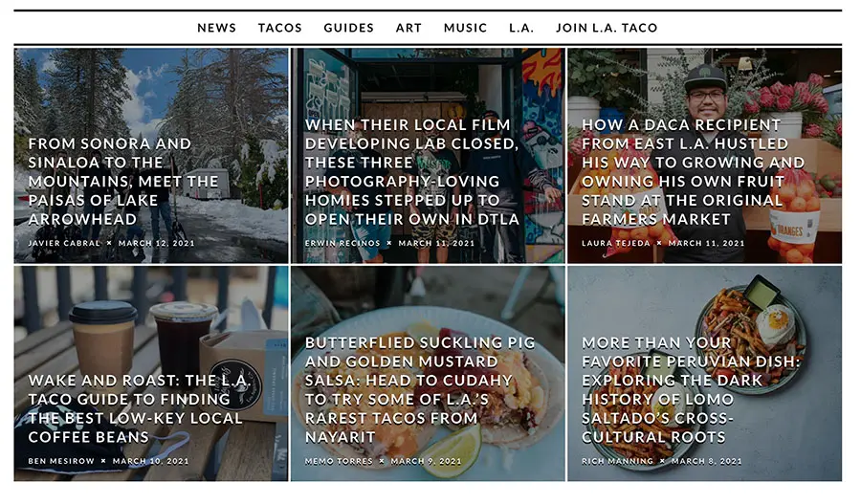View author Erwin Recinos's page
Viewport: 861px width, 504px height.
tap(343, 243)
